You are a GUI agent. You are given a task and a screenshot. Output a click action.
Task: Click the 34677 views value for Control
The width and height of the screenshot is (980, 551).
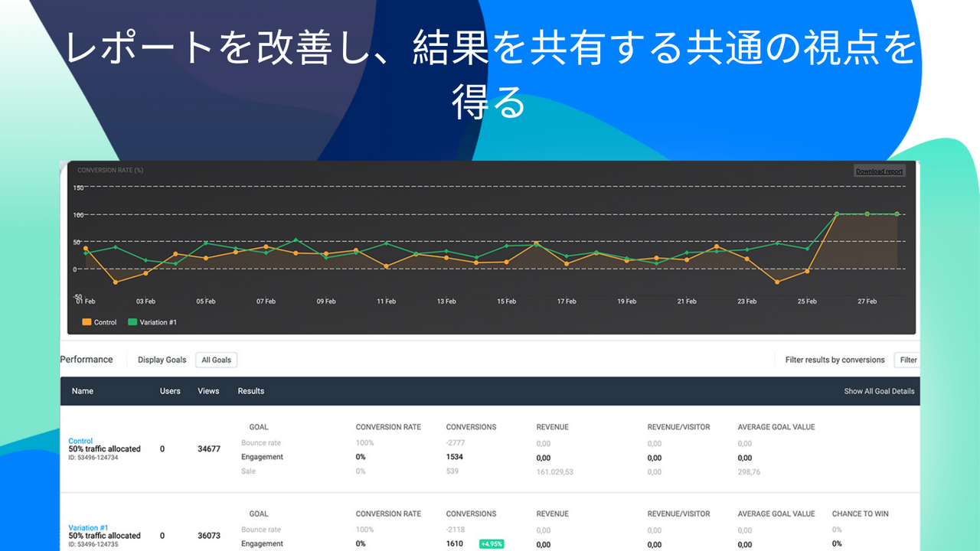point(209,449)
